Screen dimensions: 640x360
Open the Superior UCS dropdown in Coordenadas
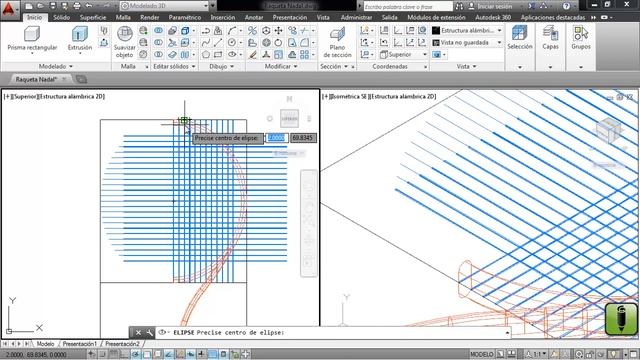[x=404, y=54]
